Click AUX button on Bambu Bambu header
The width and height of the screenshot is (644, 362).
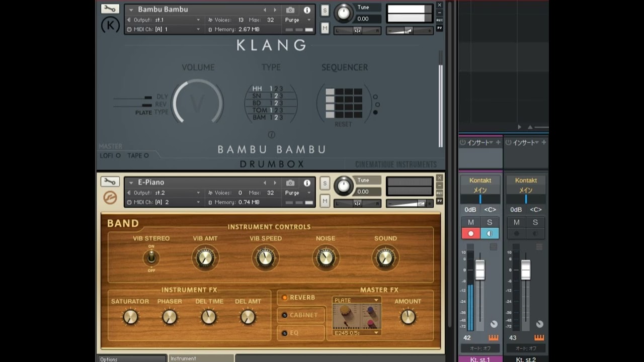pos(439,20)
